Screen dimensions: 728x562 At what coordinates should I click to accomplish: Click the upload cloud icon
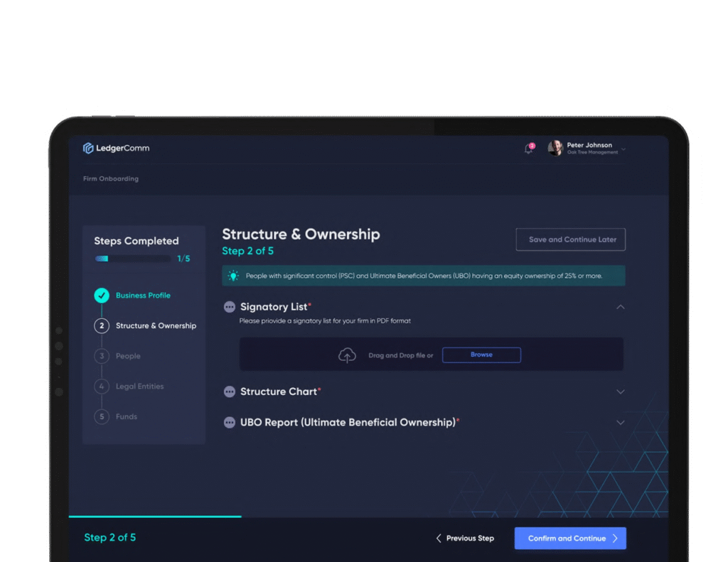[347, 355]
